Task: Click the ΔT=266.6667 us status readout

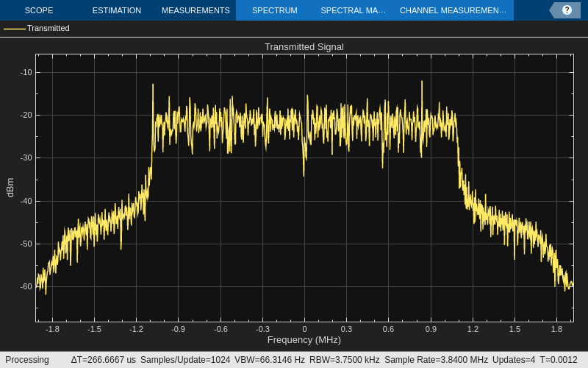Action: [x=104, y=360]
